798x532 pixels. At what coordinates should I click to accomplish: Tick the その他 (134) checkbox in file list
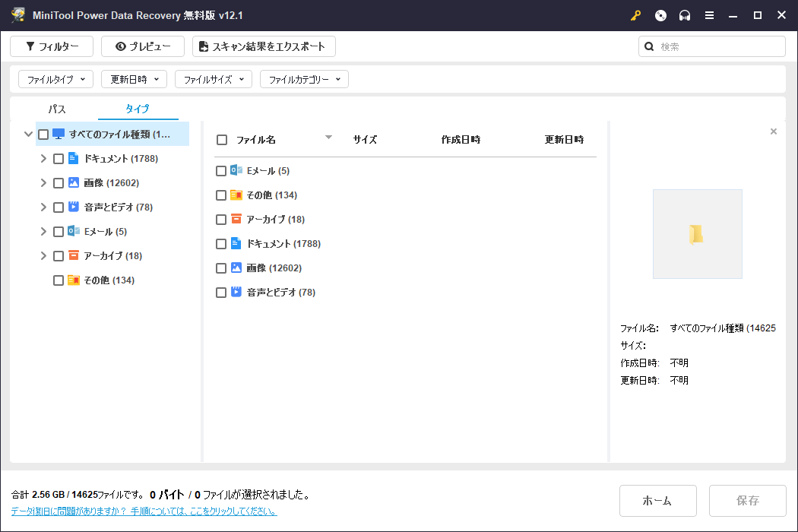221,195
